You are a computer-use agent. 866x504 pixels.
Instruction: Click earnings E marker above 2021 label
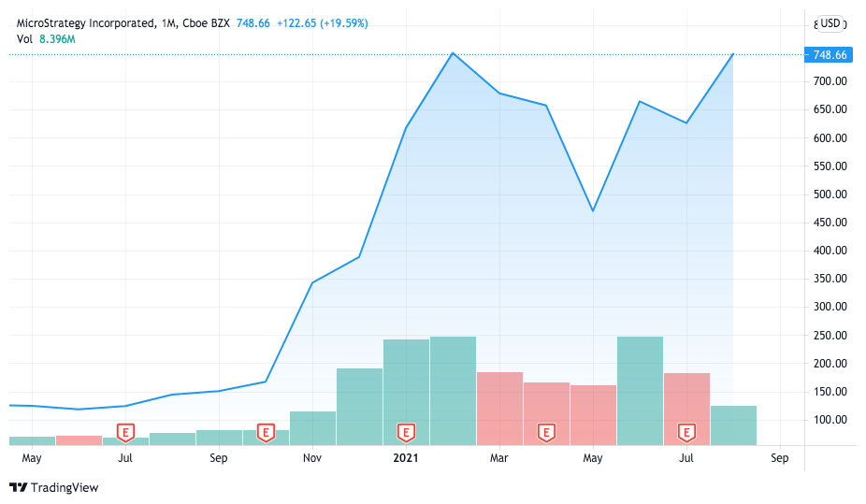tap(406, 432)
